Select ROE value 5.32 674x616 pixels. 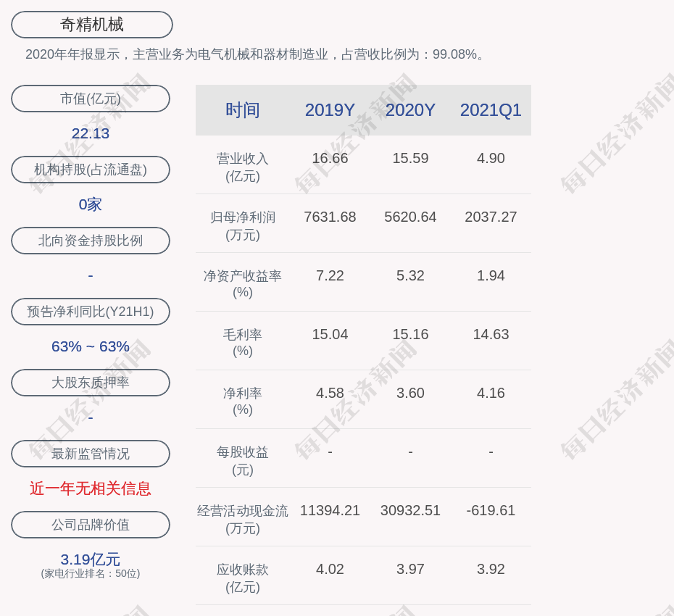pos(410,275)
